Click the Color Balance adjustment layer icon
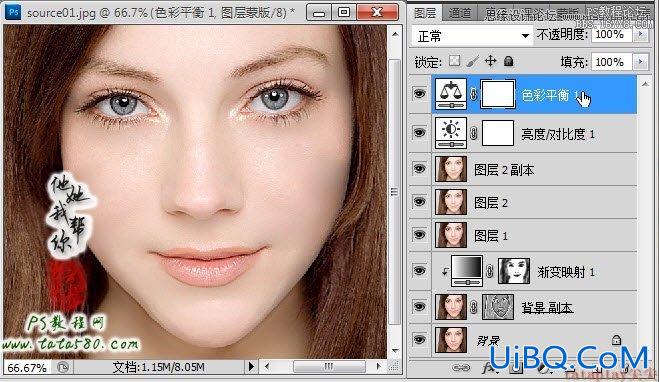This screenshot has height=382, width=659. [x=451, y=94]
